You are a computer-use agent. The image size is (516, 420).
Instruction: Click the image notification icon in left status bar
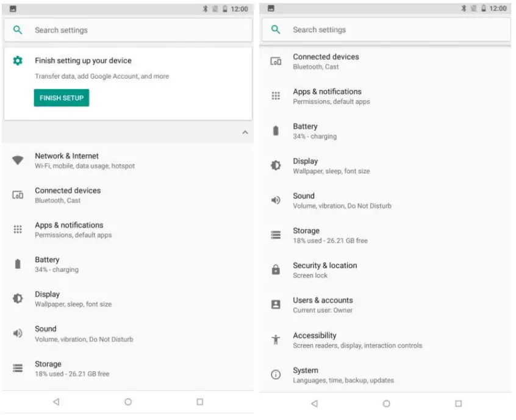13,9
